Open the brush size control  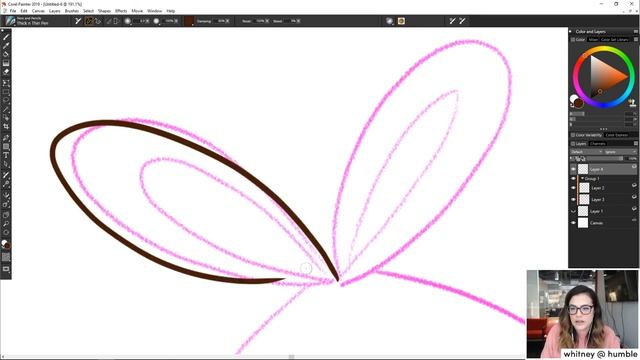point(128,21)
